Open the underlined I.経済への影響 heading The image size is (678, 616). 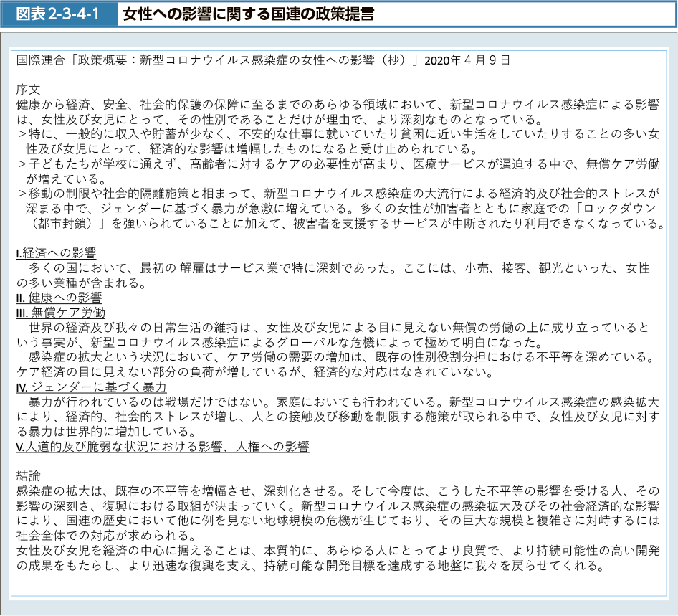click(x=56, y=252)
